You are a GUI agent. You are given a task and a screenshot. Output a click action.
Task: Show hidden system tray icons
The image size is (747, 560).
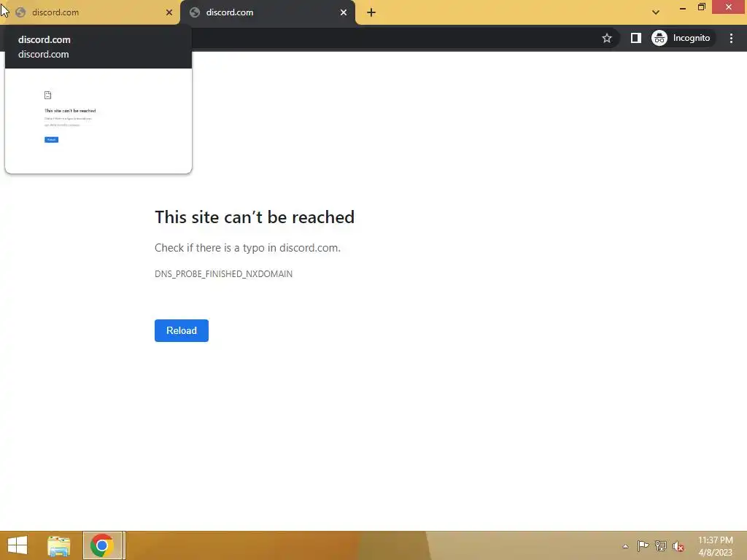(x=625, y=546)
